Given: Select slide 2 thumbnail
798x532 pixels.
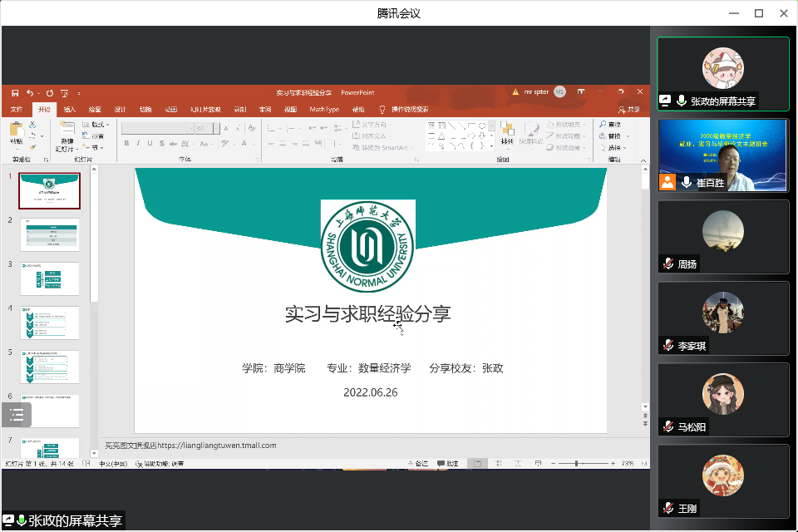Looking at the screenshot, I should coord(49,234).
